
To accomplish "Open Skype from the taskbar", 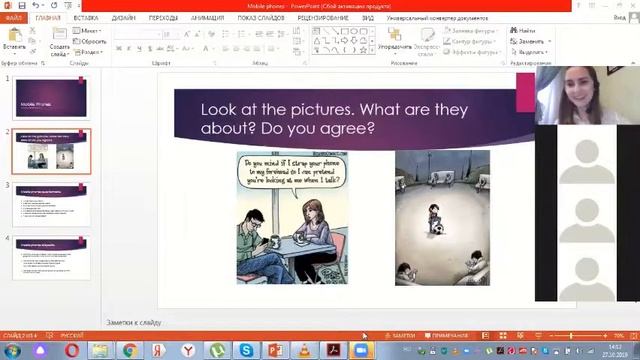I will point(246,350).
